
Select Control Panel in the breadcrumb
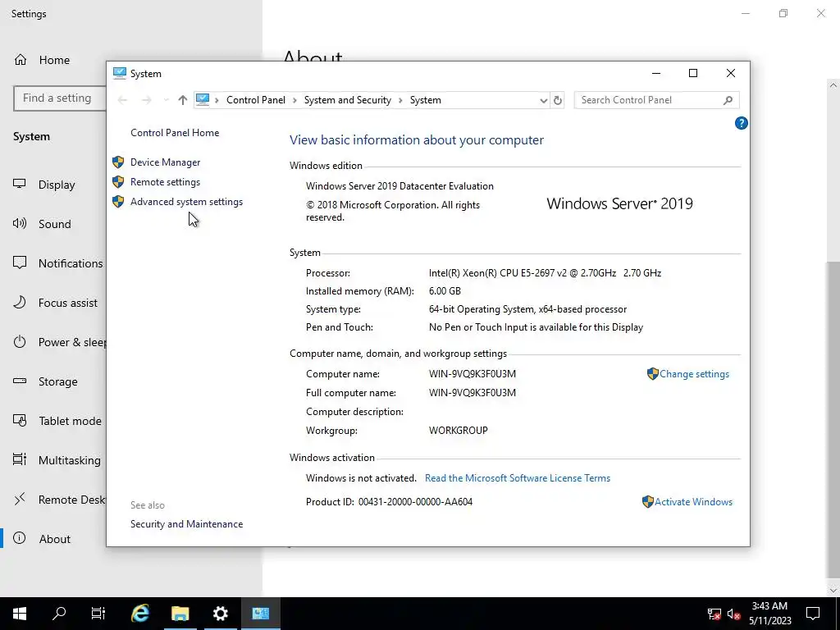click(256, 100)
